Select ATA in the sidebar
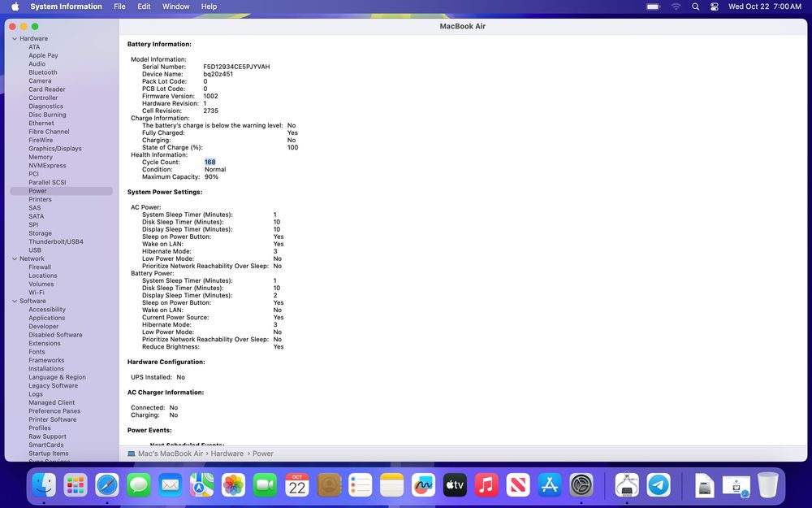Screen dimensions: 812x508 [34, 47]
